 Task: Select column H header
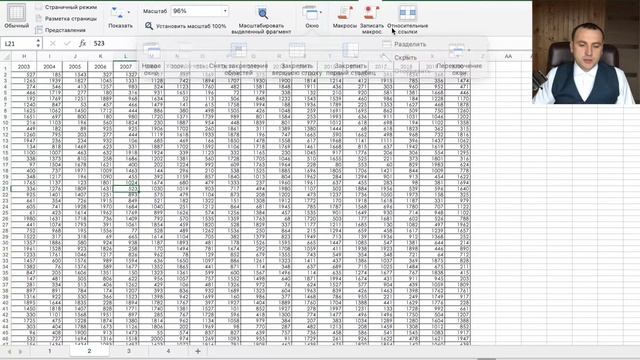click(24, 56)
